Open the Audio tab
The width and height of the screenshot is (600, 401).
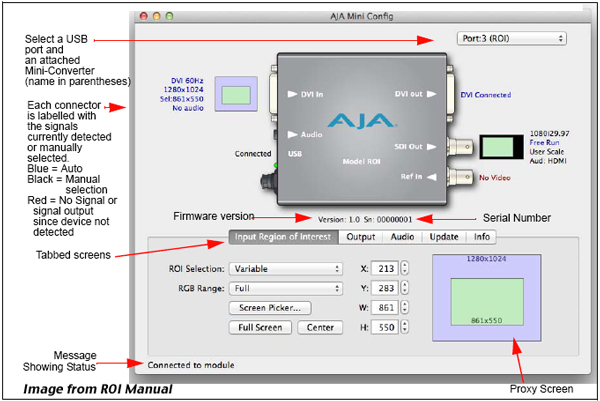403,237
